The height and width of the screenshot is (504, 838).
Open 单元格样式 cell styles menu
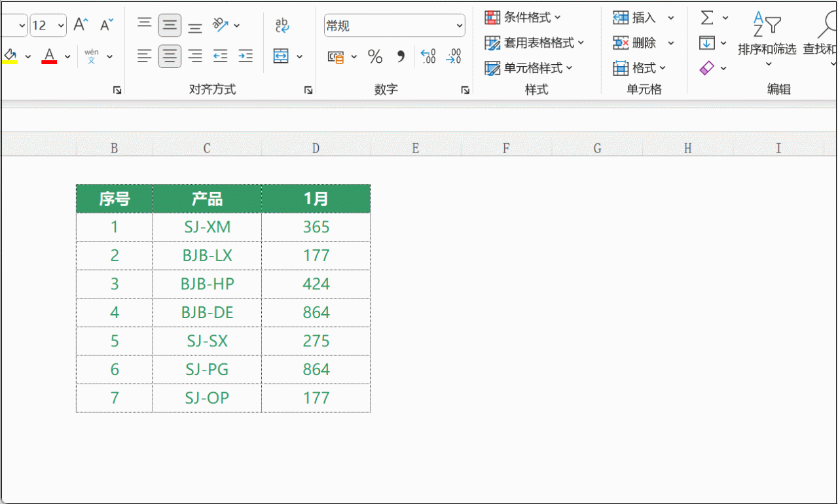point(529,67)
